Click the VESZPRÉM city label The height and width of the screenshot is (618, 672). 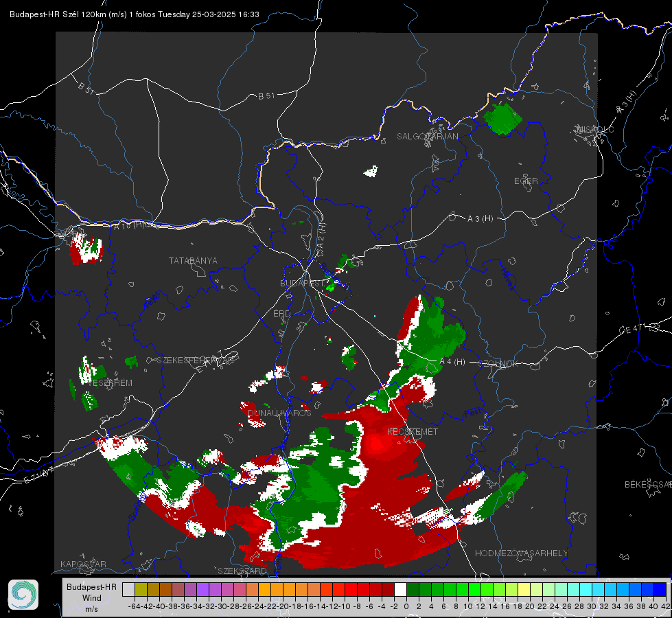[111, 383]
